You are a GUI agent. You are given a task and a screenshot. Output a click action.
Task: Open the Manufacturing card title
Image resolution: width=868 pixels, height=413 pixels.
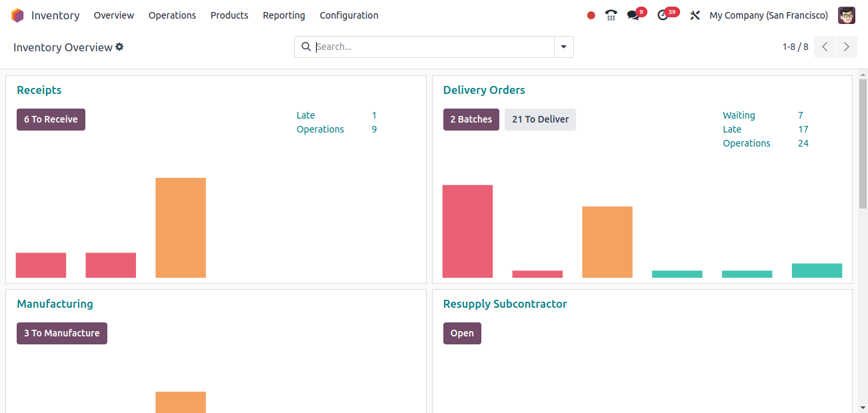click(x=55, y=304)
